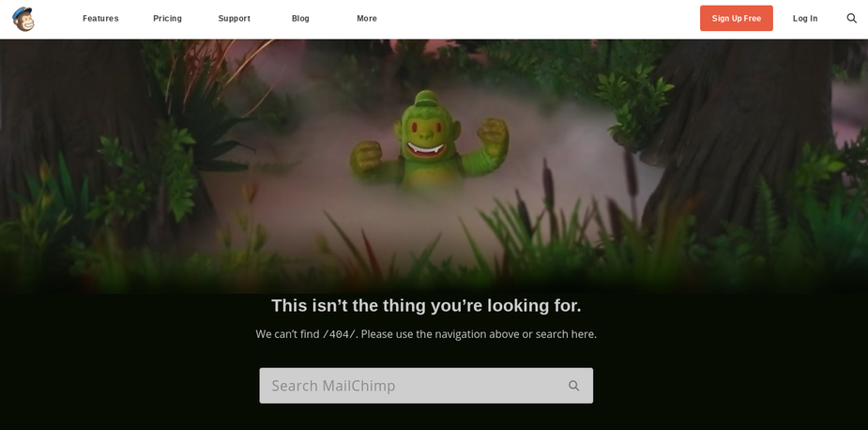Click the Log In link
Viewport: 868px width, 430px height.
click(x=805, y=18)
